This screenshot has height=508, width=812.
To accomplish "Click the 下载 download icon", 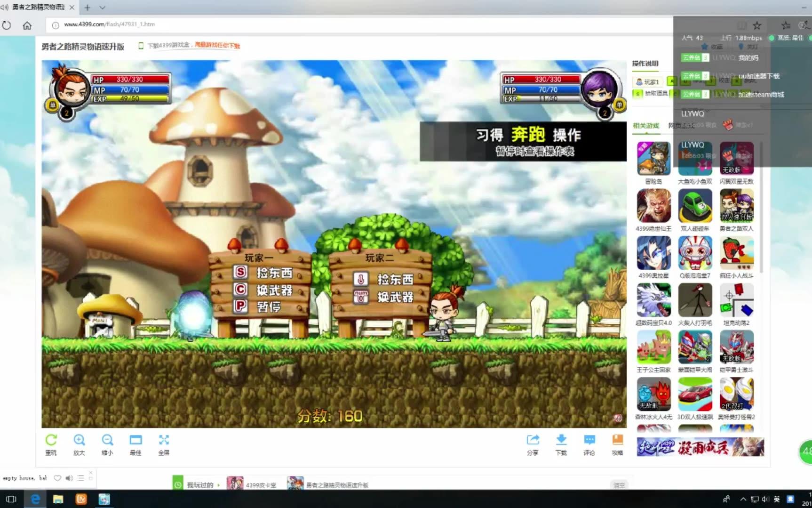I will coord(561,440).
